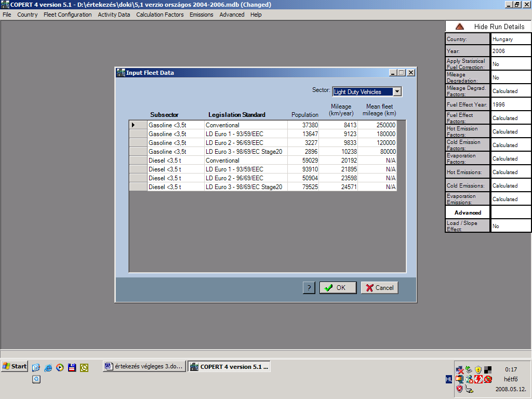Open the File menu
532x399 pixels.
[7, 15]
